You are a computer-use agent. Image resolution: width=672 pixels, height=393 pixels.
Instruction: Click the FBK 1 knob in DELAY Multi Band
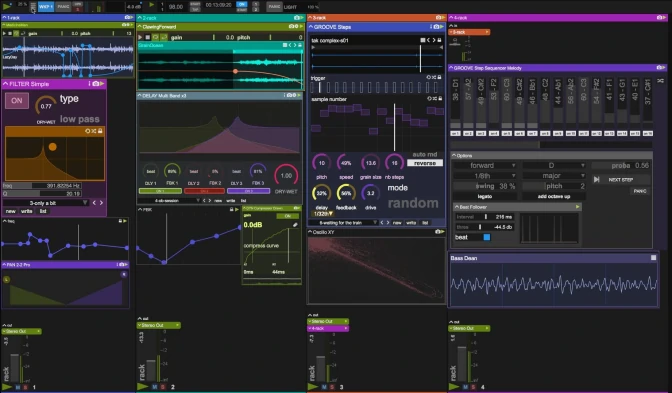tap(172, 171)
